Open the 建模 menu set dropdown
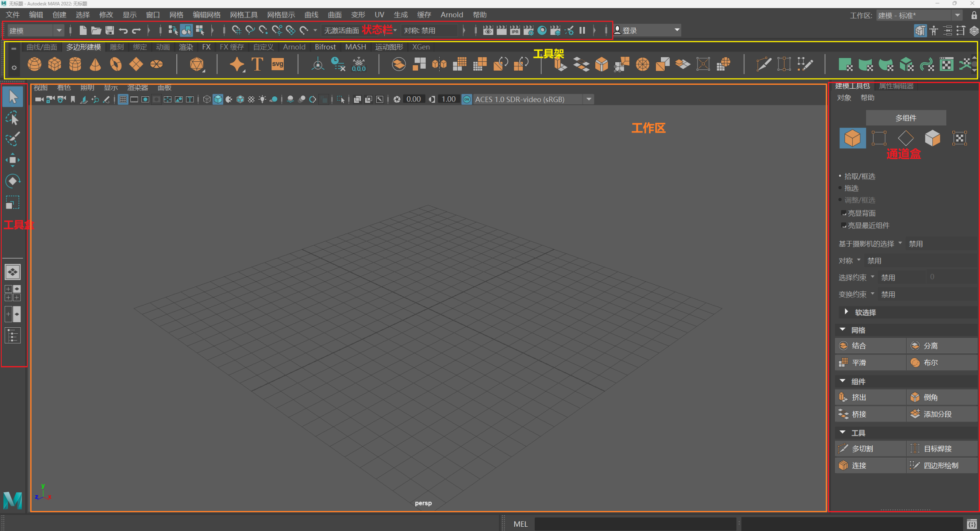This screenshot has width=980, height=531. tap(58, 30)
